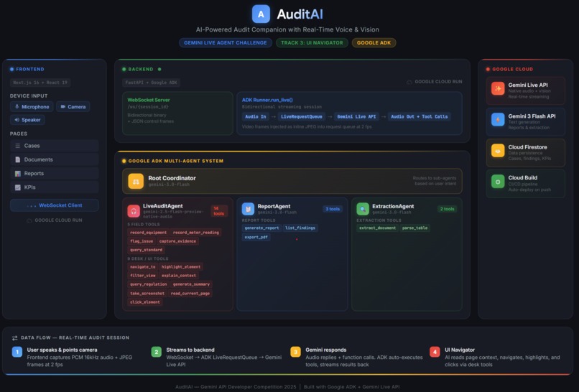
Task: Click the "14 tools" badge on LiveAuditAgent
Action: coord(219,211)
